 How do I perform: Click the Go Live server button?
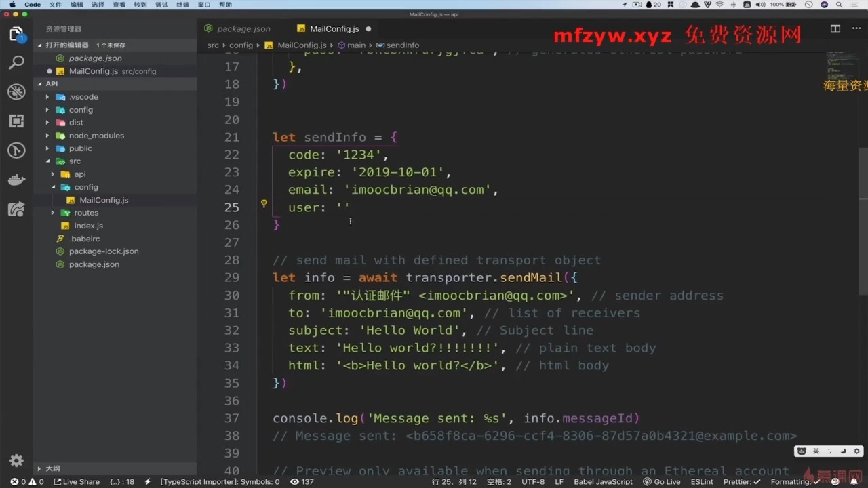click(x=662, y=482)
